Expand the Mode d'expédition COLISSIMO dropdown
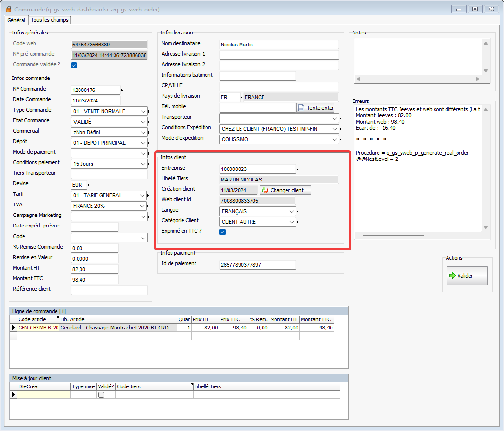This screenshot has width=504, height=431. [335, 139]
